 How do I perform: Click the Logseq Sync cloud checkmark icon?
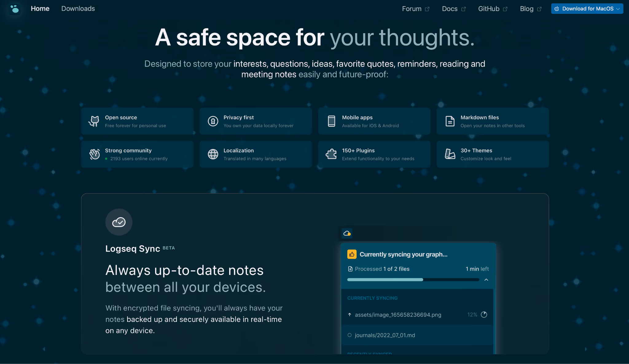(119, 222)
